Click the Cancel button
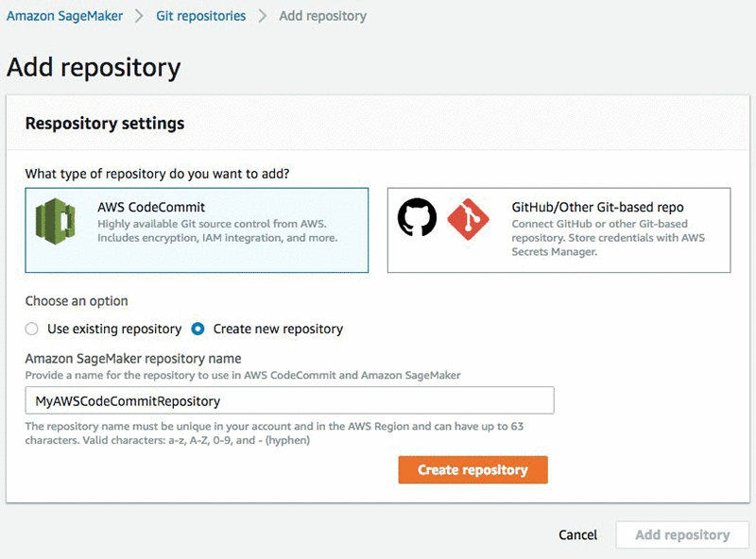 [577, 534]
